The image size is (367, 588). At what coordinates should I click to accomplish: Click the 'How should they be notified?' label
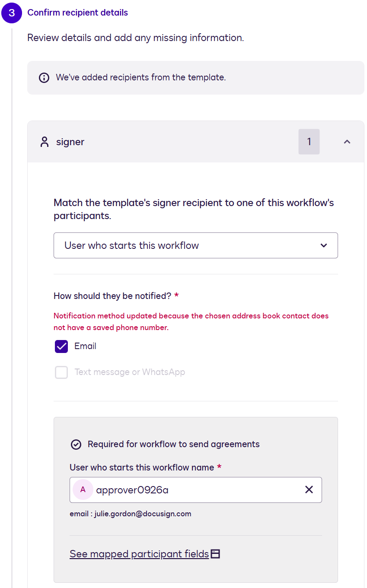click(x=112, y=296)
